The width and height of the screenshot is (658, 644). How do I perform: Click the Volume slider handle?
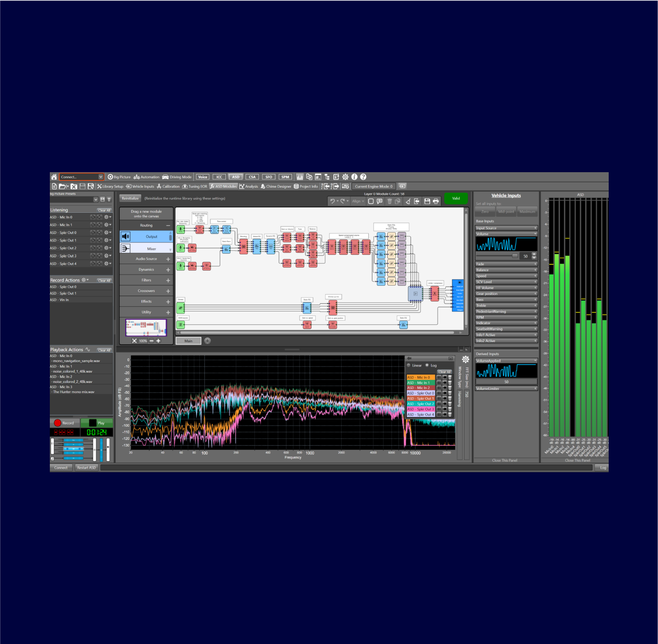click(x=515, y=256)
